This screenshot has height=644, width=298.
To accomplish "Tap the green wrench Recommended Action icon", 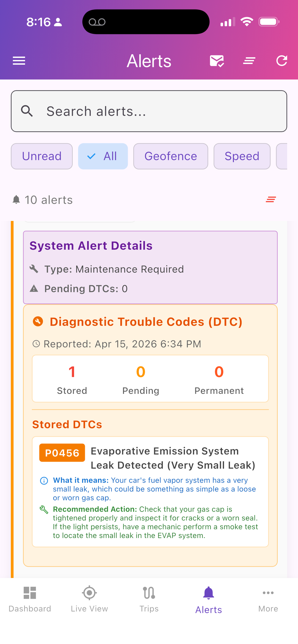I will tap(44, 510).
